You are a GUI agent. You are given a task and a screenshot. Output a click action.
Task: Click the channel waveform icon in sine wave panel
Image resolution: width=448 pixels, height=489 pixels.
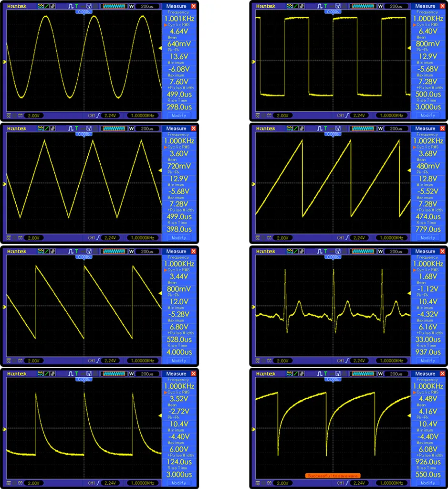41,6
